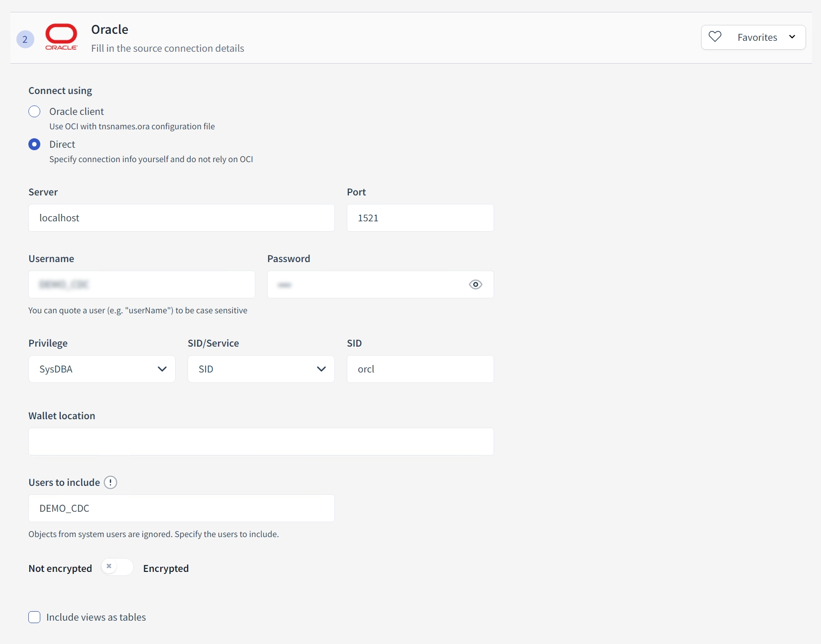Click the Port field showing 1521
Image resolution: width=821 pixels, height=644 pixels.
pyautogui.click(x=420, y=218)
